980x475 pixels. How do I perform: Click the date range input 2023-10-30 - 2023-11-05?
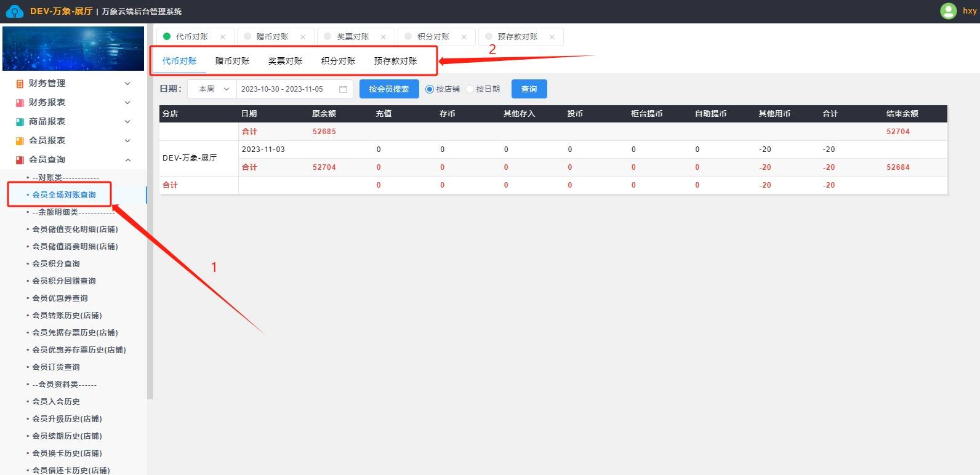tap(294, 89)
